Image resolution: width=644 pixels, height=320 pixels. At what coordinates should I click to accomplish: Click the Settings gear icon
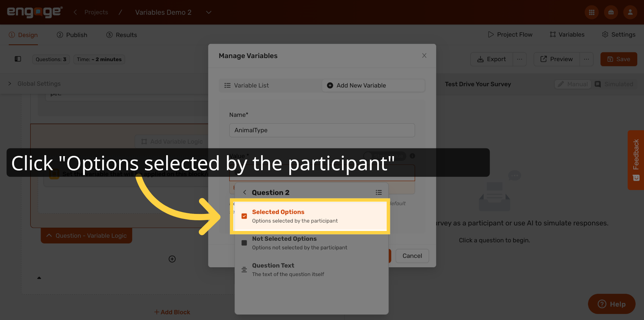point(605,35)
